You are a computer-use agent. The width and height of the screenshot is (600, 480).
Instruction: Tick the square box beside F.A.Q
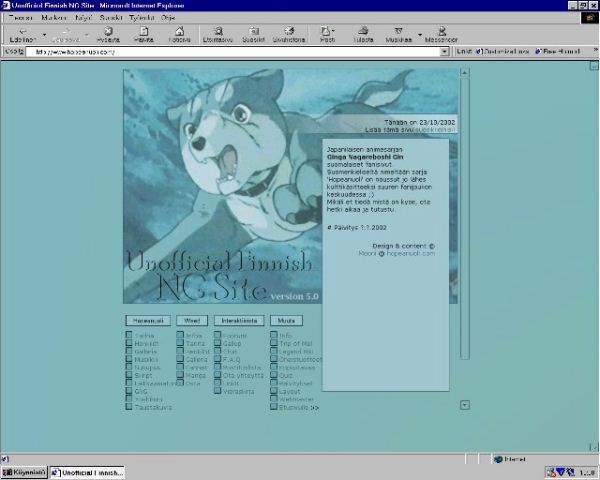click(x=217, y=360)
